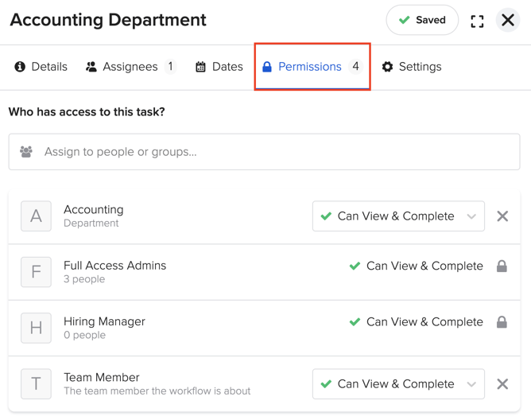
Task: Click the Accounting avatar letter A
Action: (x=36, y=216)
